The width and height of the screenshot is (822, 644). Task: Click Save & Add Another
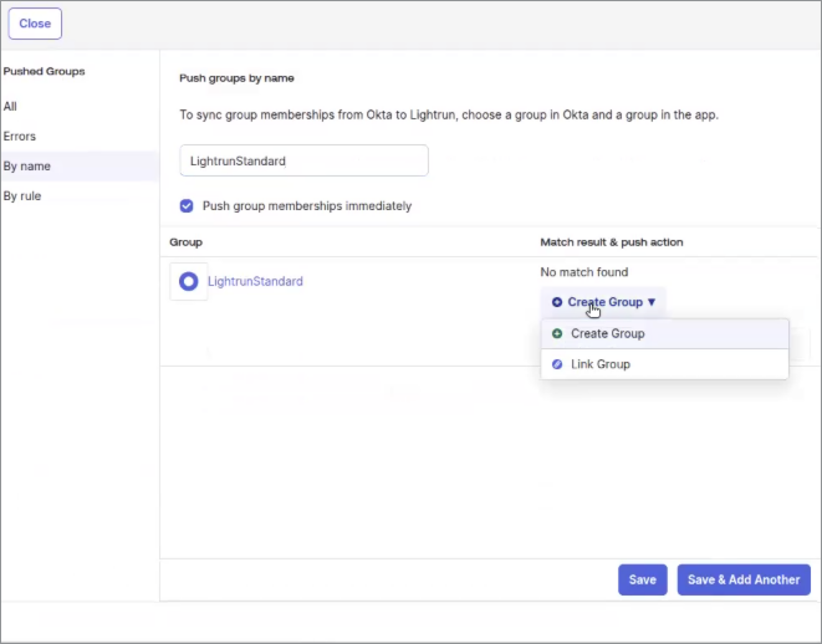tap(743, 579)
